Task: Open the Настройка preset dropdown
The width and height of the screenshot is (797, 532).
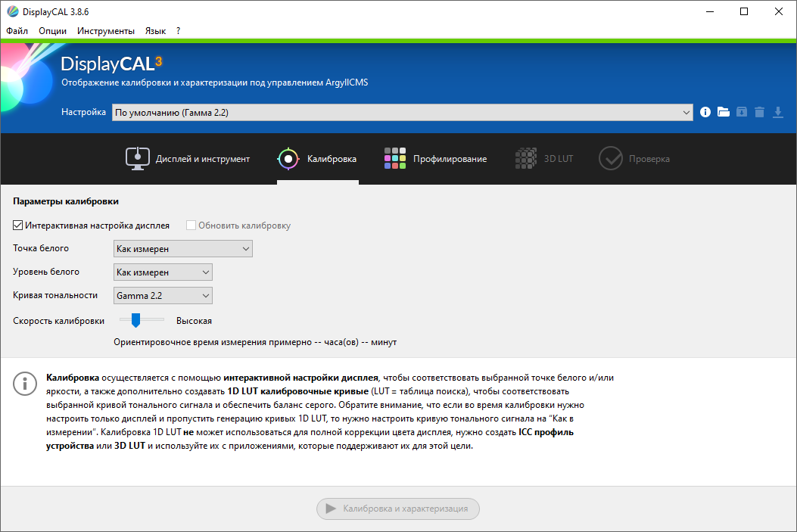Action: [x=403, y=112]
